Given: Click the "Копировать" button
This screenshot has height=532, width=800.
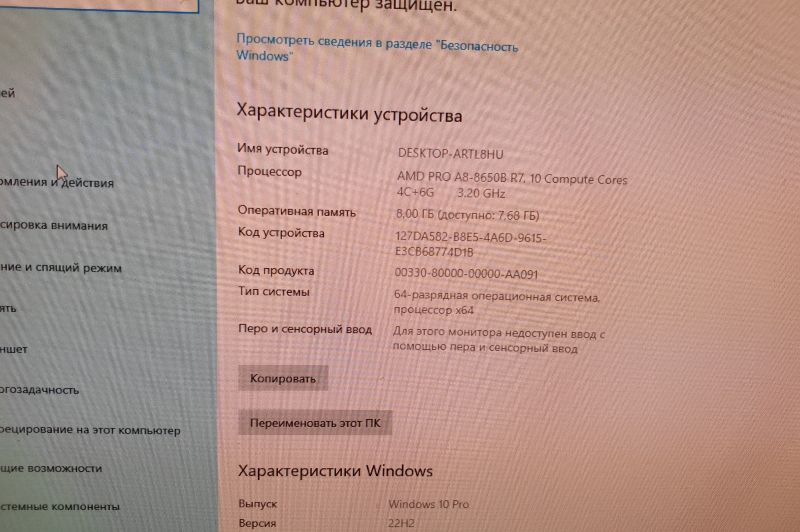Looking at the screenshot, I should click(283, 378).
